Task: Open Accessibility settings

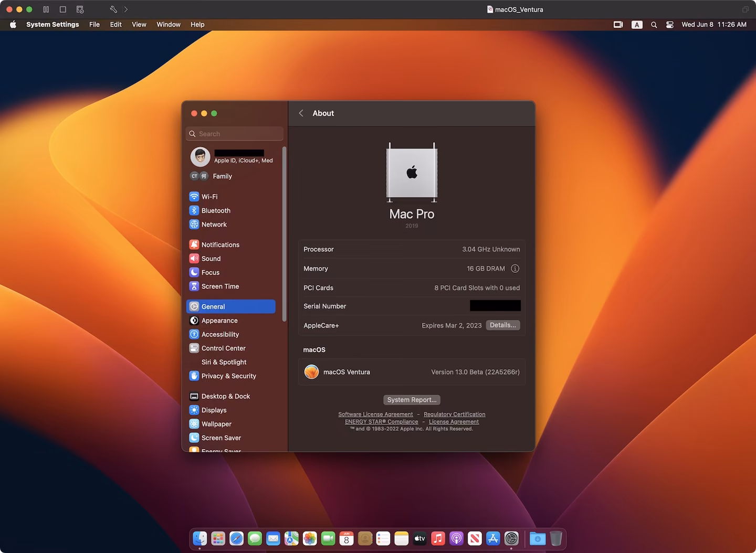Action: [x=231, y=334]
